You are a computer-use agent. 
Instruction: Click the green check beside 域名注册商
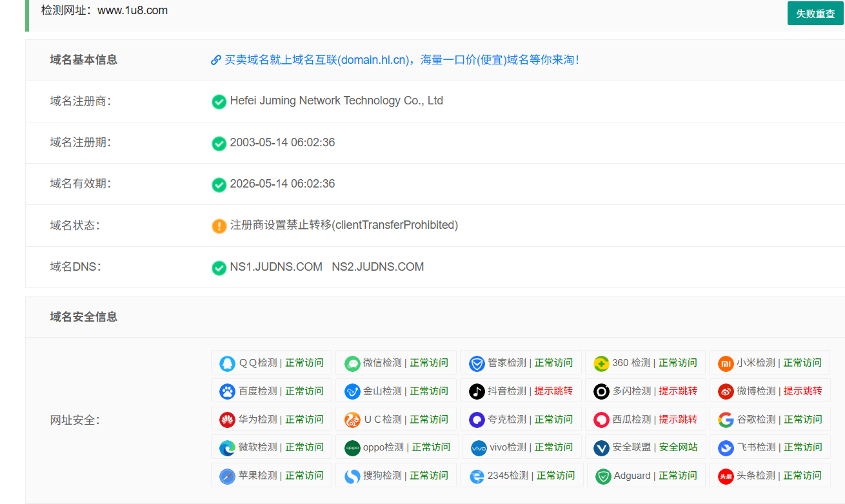[219, 101]
